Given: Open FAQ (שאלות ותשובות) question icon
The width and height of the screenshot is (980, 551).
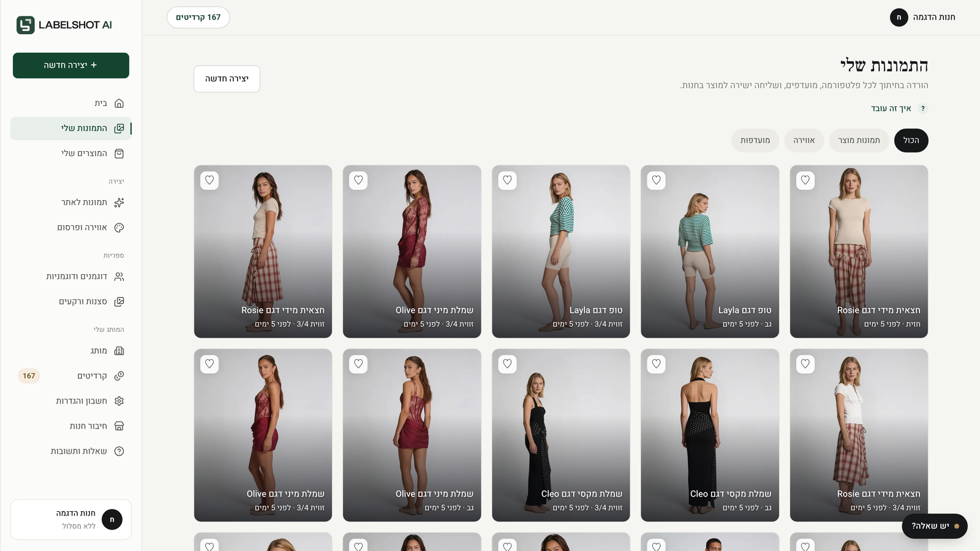Looking at the screenshot, I should click(x=119, y=451).
